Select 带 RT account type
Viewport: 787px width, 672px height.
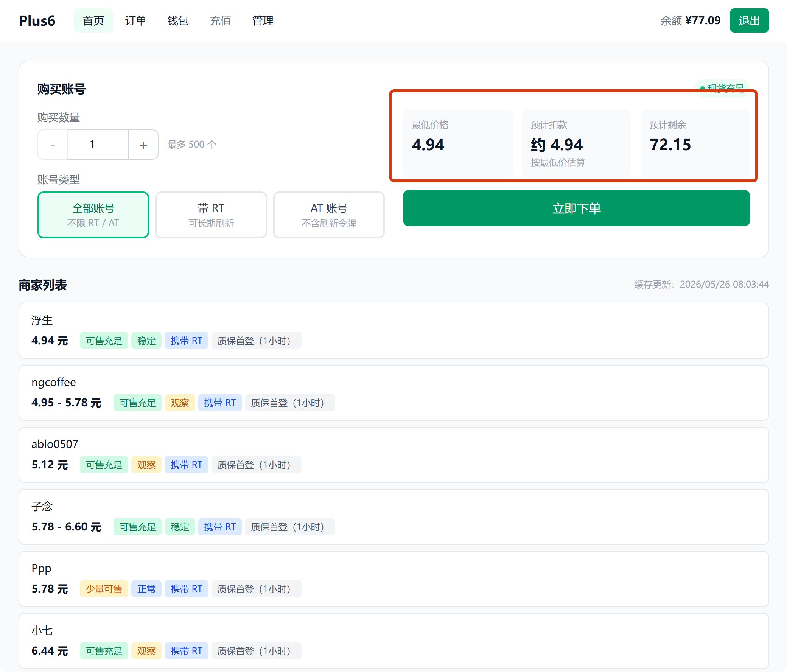tap(211, 215)
